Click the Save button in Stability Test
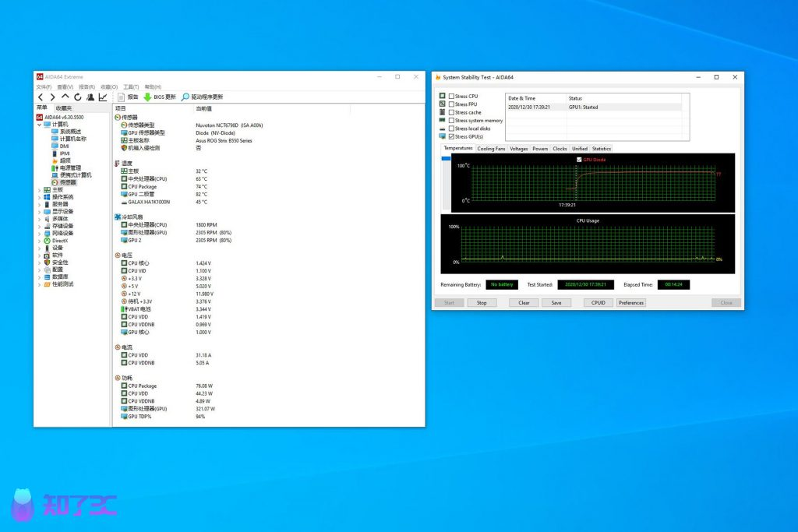 pyautogui.click(x=556, y=303)
